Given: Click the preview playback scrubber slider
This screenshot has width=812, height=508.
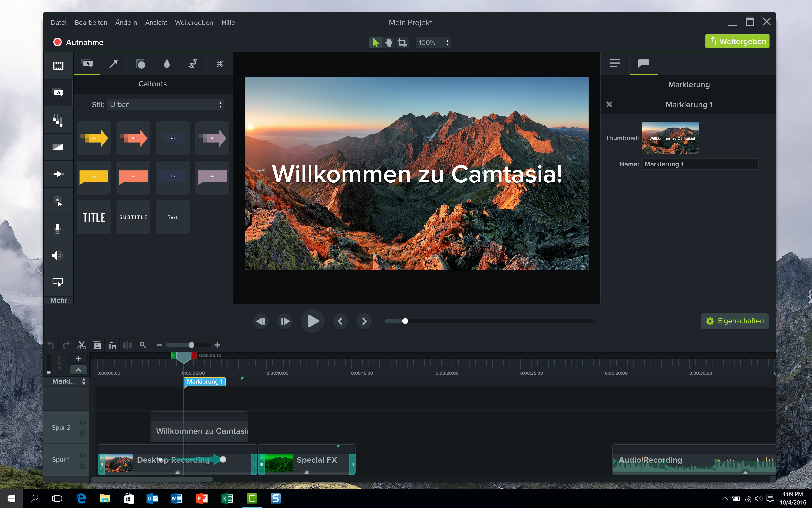Looking at the screenshot, I should click(491, 321).
